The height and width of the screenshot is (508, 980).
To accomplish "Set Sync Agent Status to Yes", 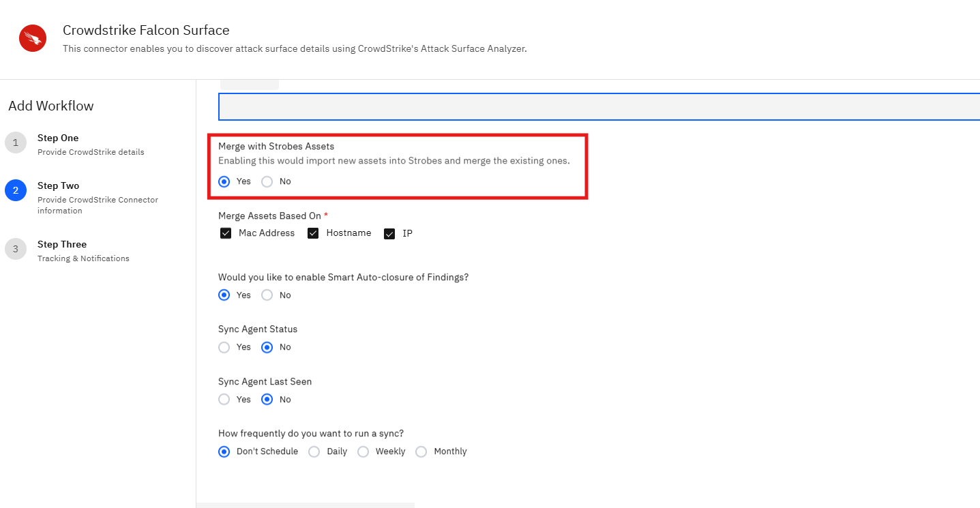I will coord(224,347).
